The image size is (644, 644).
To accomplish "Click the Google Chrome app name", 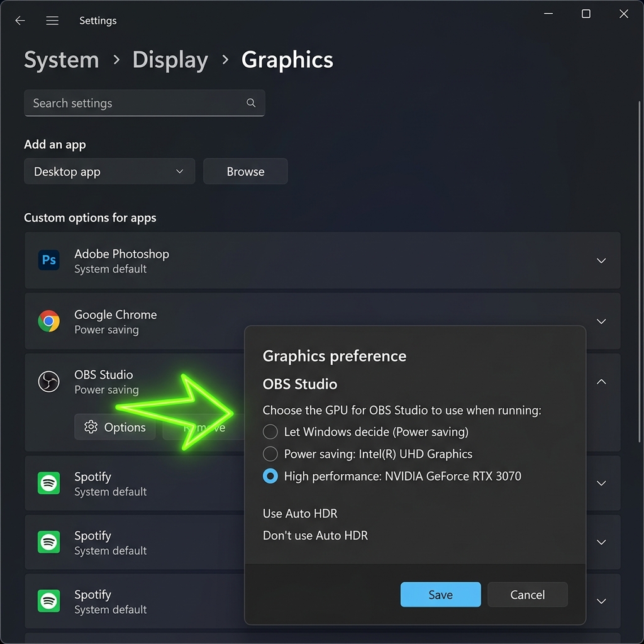I will (x=116, y=314).
